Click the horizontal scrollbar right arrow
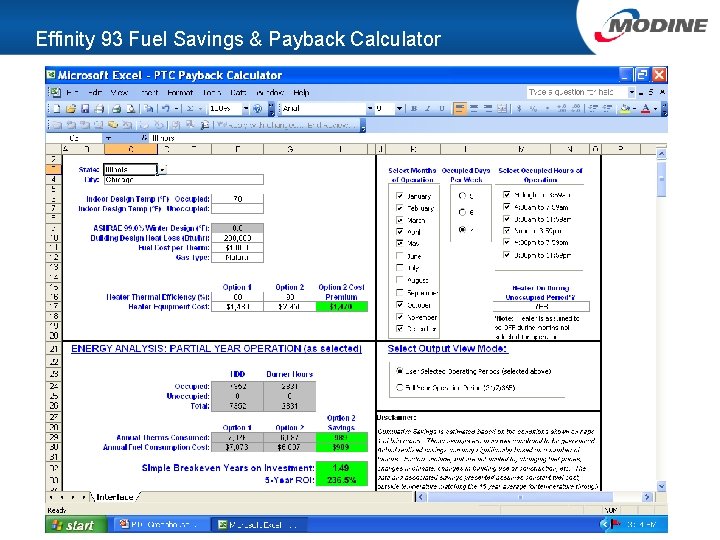Viewport: 720px width, 540px height. 647,497
